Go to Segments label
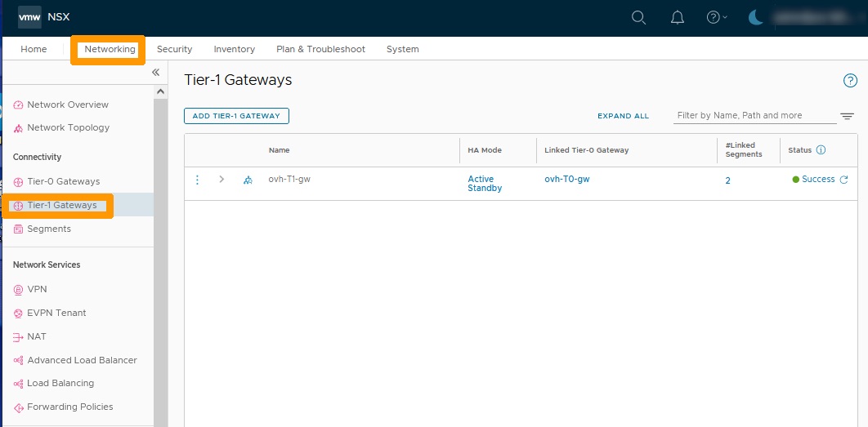Image resolution: width=868 pixels, height=427 pixels. pyautogui.click(x=49, y=229)
